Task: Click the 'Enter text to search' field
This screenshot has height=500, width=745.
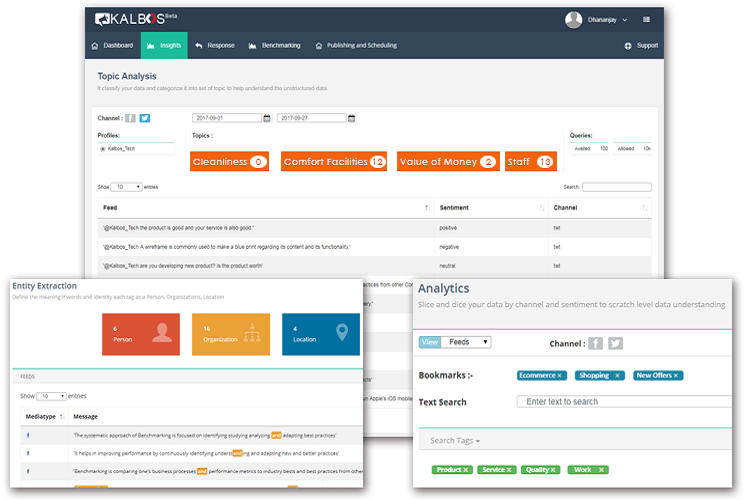Action: pyautogui.click(x=624, y=402)
